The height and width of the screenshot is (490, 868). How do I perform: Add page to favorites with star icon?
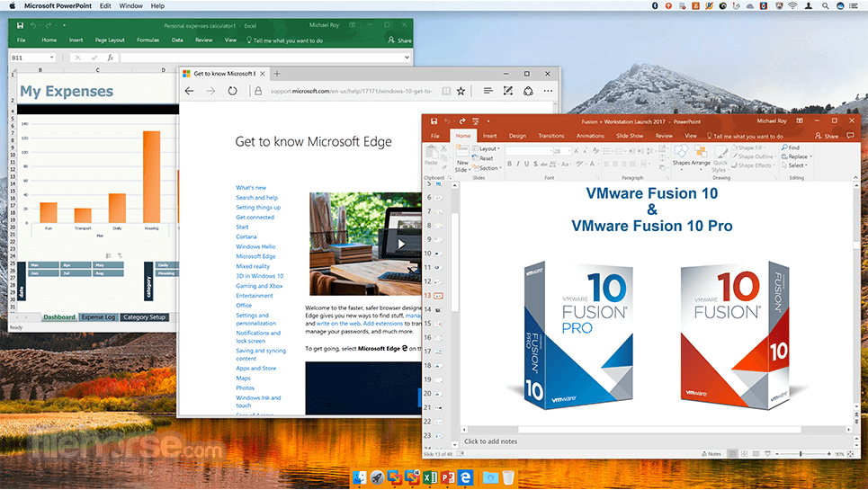(x=461, y=91)
